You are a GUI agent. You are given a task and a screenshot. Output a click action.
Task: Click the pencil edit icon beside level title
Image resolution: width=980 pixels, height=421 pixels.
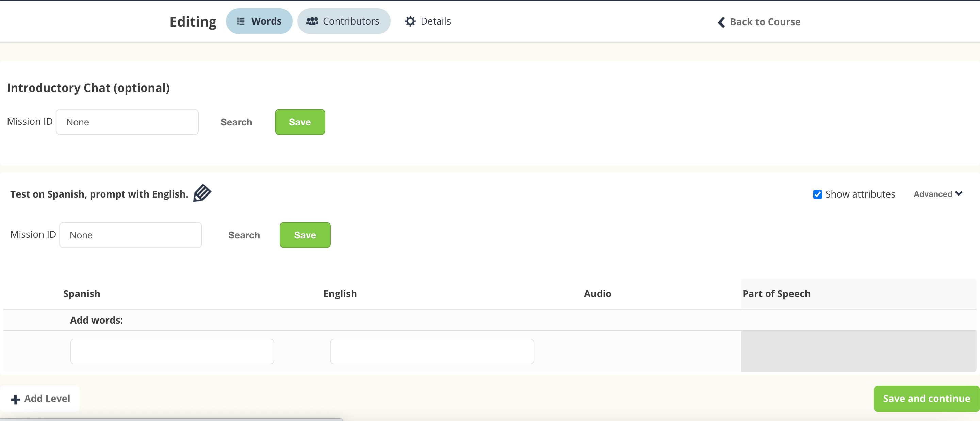click(202, 193)
